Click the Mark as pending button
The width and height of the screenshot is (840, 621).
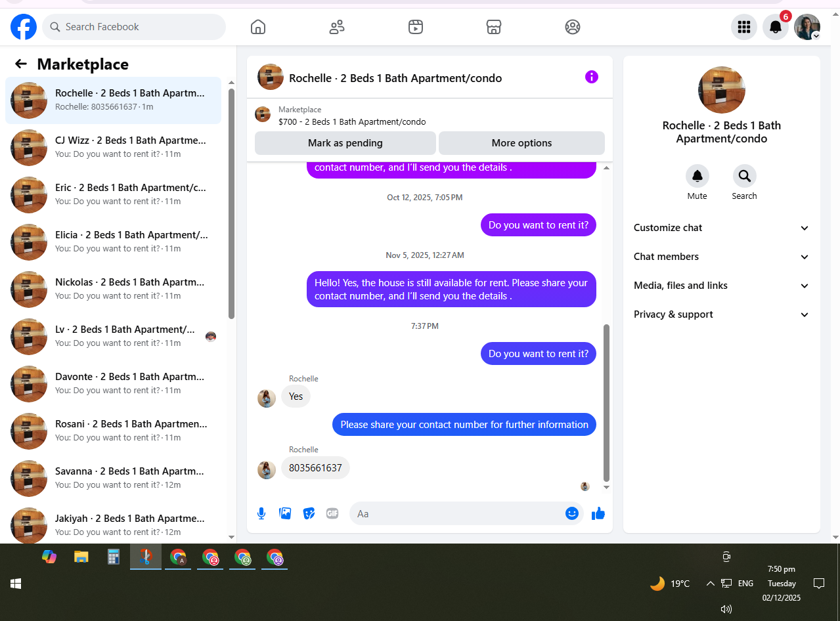point(345,143)
